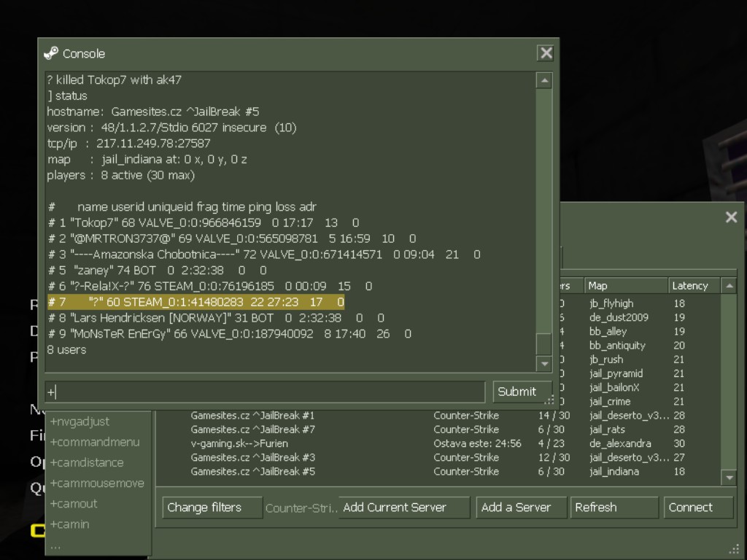The image size is (747, 560).
Task: Click the hostname line in console output
Action: [x=153, y=112]
